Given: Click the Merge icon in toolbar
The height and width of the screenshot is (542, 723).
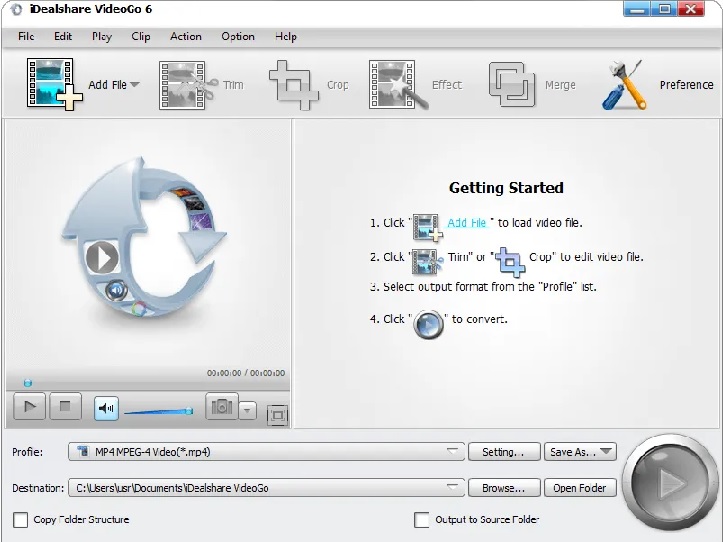Looking at the screenshot, I should click(512, 84).
